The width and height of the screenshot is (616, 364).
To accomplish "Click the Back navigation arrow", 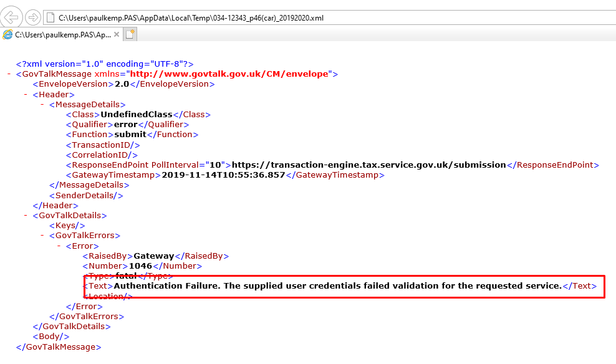I will [x=11, y=17].
